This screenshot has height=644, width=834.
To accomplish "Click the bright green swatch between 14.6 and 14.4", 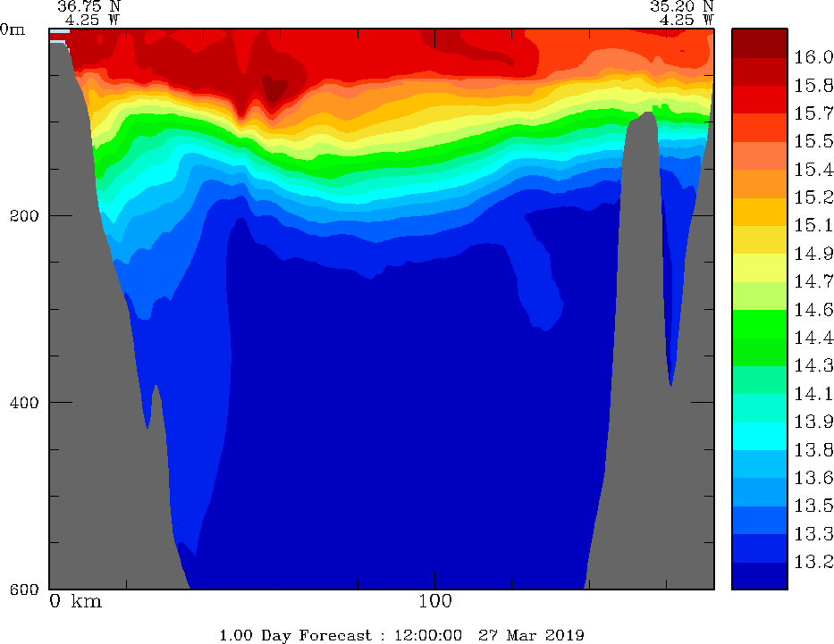I will 760,323.
